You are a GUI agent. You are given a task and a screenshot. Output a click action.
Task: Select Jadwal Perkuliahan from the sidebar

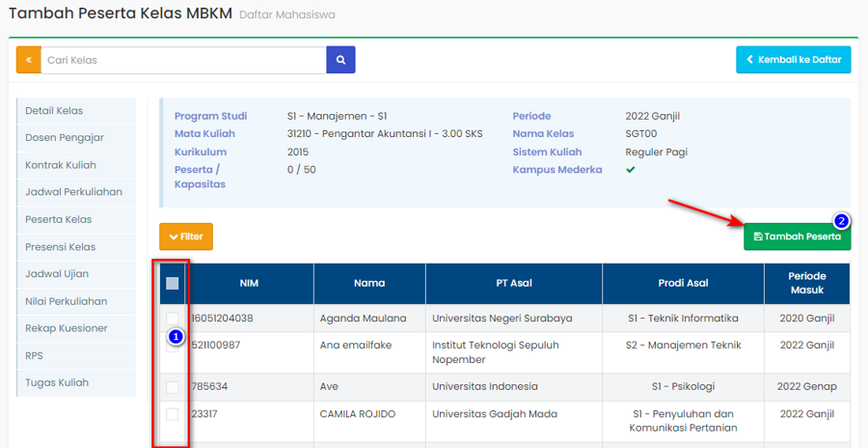(x=73, y=192)
